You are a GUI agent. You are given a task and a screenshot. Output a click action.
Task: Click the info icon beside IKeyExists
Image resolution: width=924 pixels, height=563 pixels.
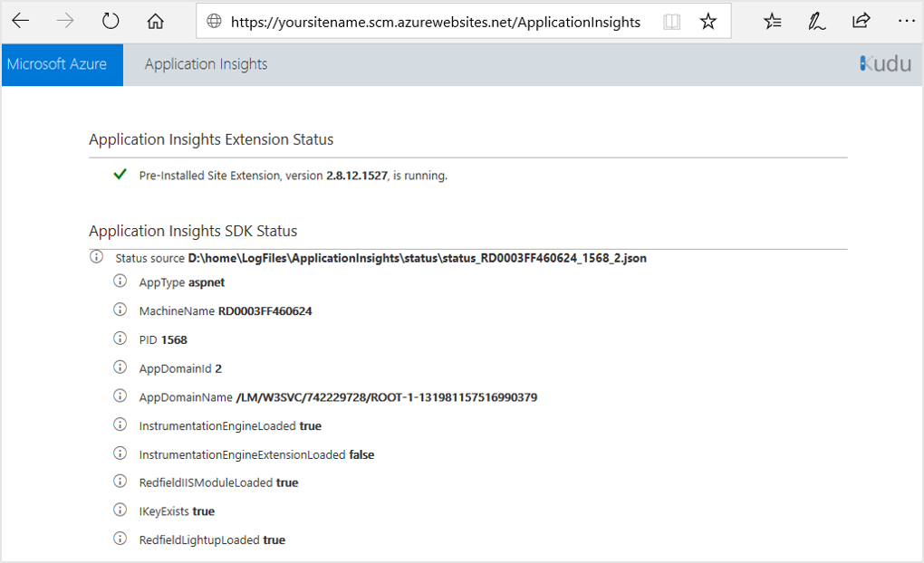pos(119,511)
